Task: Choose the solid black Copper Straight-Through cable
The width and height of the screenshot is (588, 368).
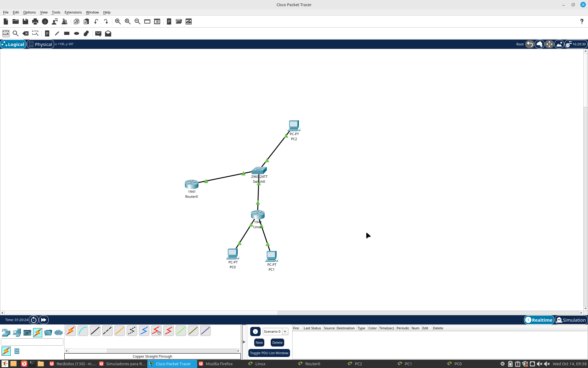Action: [95, 331]
